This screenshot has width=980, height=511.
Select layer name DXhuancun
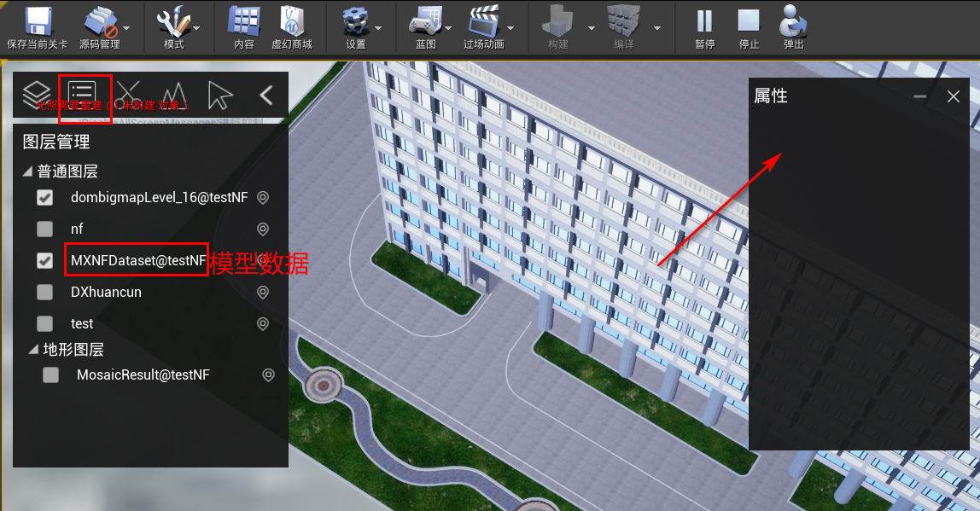point(106,293)
